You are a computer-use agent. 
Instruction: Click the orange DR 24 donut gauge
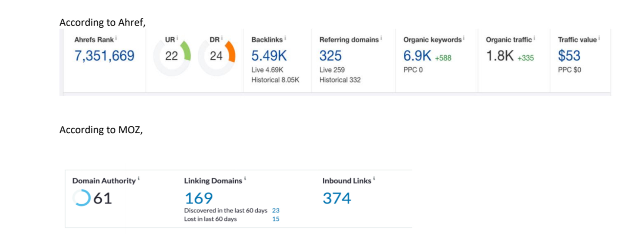pyautogui.click(x=217, y=57)
